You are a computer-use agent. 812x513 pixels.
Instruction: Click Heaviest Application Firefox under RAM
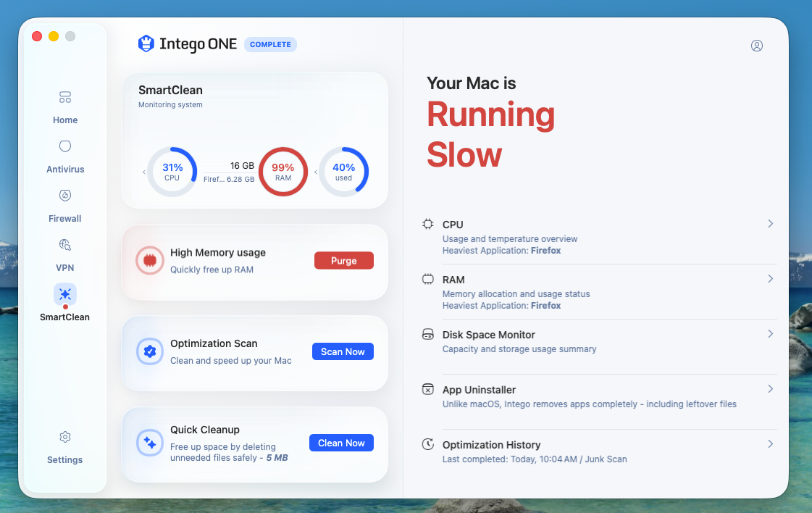click(501, 305)
